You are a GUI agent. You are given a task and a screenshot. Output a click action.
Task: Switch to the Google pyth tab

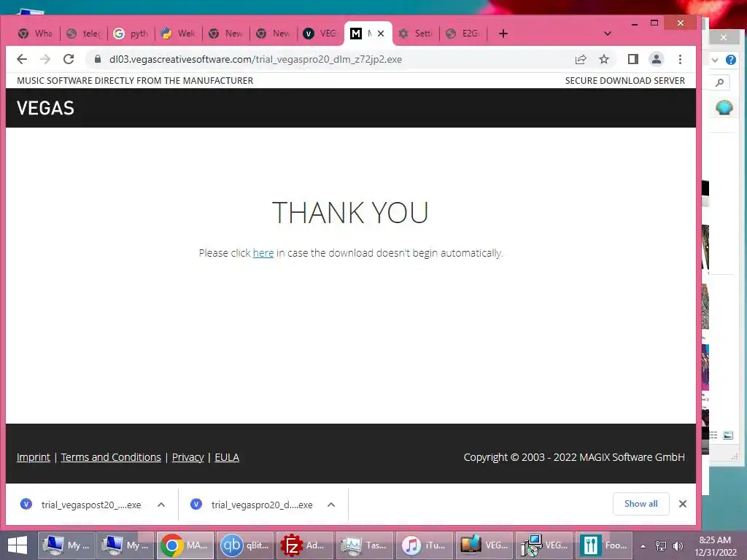coord(131,34)
